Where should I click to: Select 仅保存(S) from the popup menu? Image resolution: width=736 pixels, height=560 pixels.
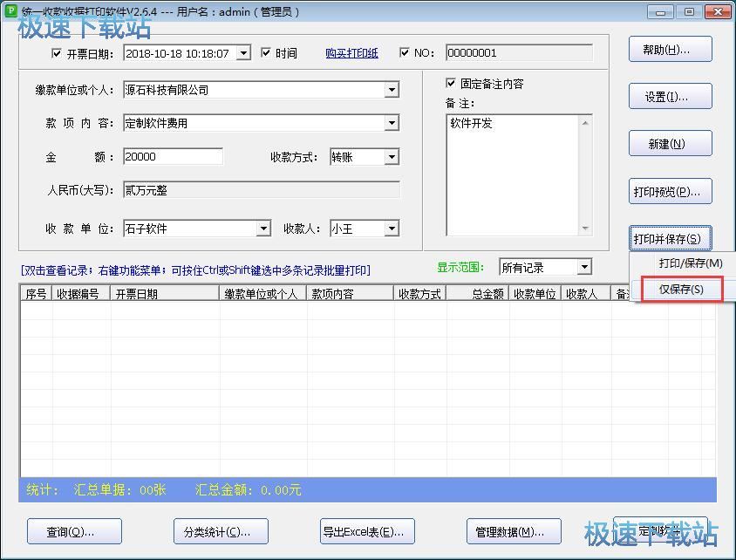[x=681, y=290]
